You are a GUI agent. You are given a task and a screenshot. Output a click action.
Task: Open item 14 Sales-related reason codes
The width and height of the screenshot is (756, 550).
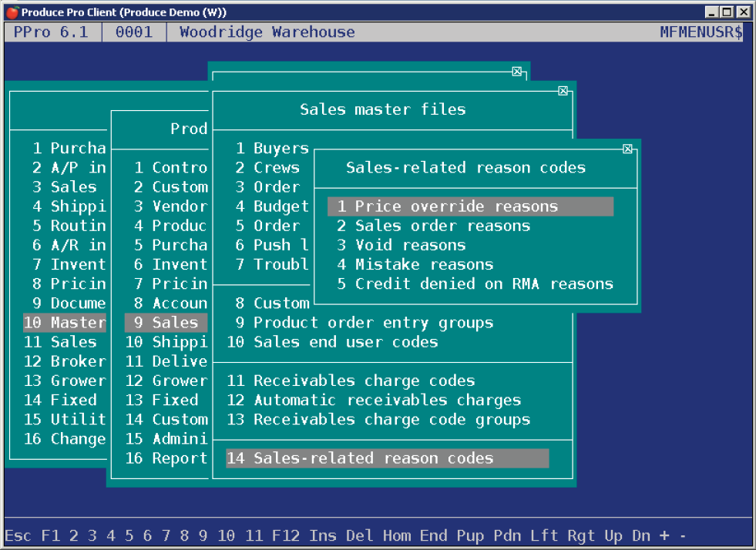point(387,458)
